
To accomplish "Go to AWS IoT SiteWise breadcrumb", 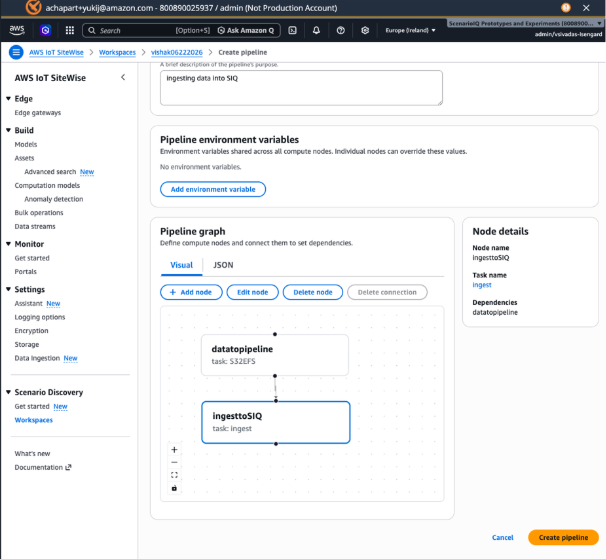I will (x=56, y=52).
